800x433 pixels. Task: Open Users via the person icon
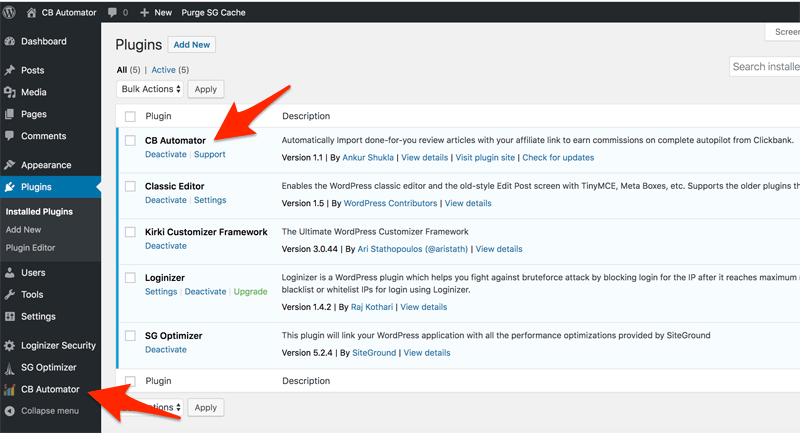point(10,273)
